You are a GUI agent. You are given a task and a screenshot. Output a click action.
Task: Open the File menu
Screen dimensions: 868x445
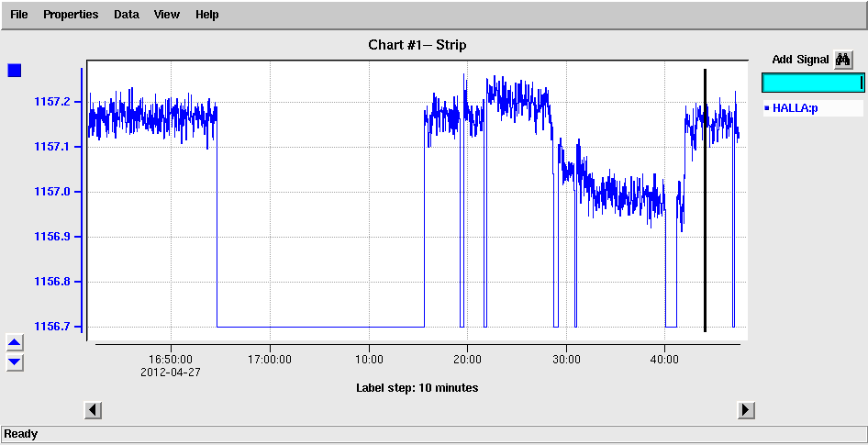coord(19,15)
